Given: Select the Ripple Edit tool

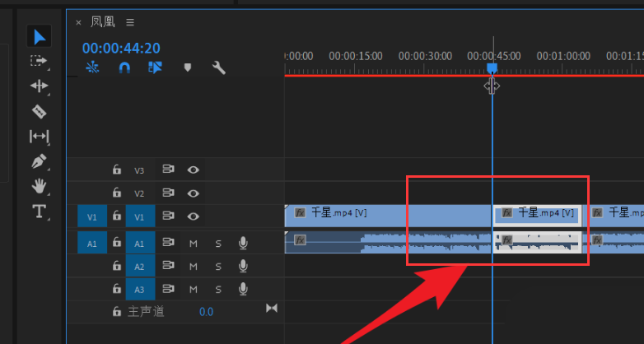Looking at the screenshot, I should [x=39, y=86].
